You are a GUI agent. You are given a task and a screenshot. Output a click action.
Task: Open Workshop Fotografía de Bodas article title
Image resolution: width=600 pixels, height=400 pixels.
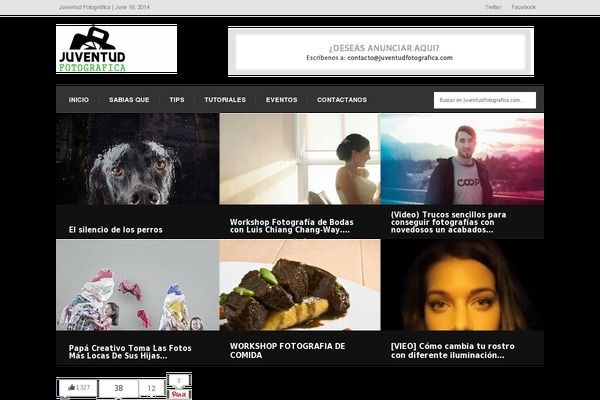[x=292, y=226]
